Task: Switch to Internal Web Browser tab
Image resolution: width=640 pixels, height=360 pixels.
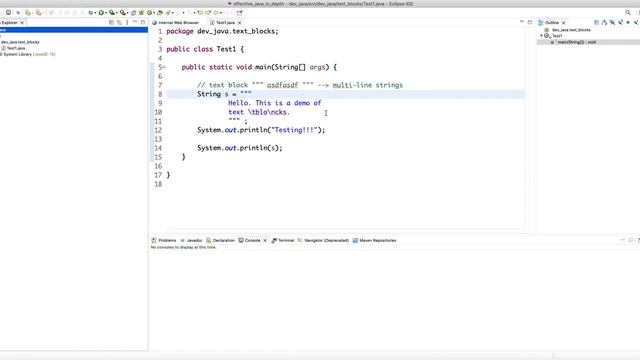Action: [x=176, y=23]
